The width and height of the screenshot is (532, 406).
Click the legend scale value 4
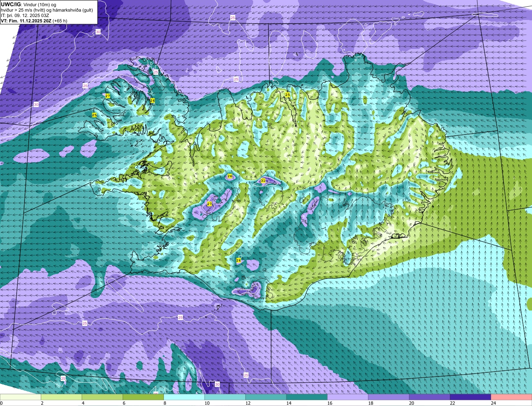point(83,403)
